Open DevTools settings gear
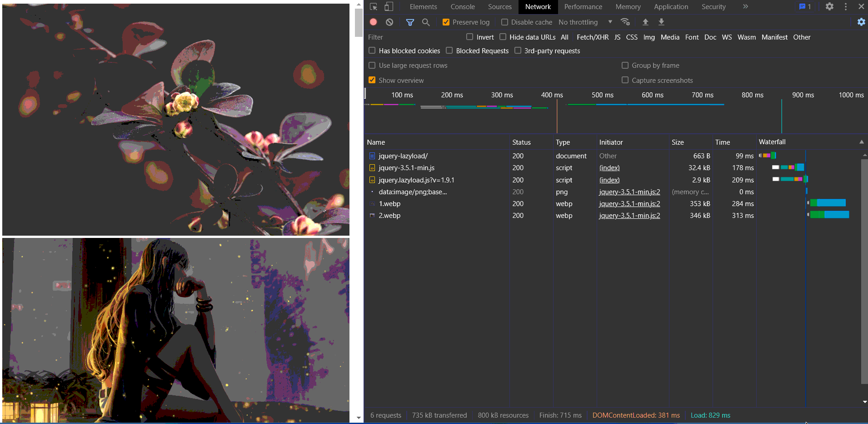Viewport: 868px width, 424px height. pos(829,7)
